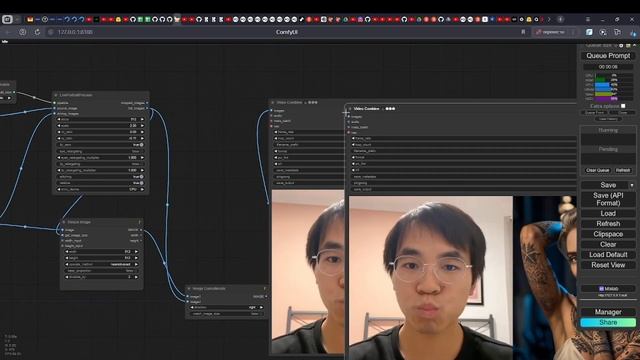Show more tabs with the tab strip arrow
Screen dimensions: 640x360
pyautogui.click(x=549, y=19)
